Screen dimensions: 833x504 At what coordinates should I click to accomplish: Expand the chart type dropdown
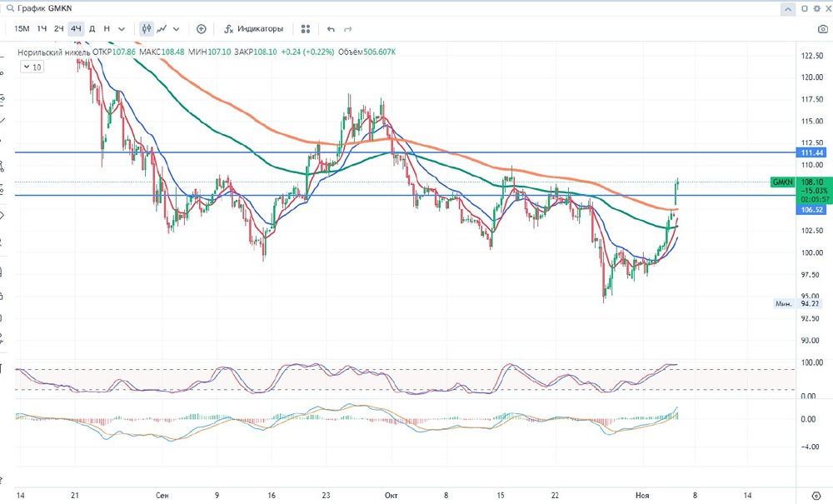(177, 28)
